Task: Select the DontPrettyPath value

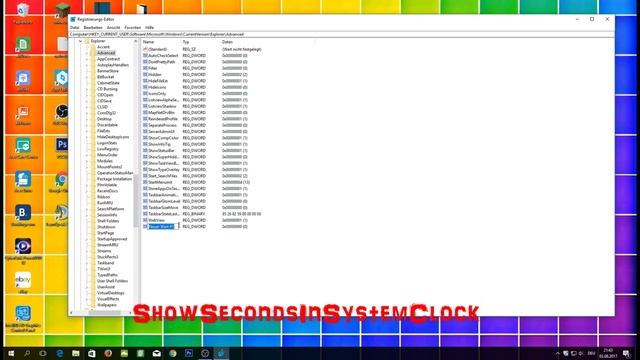Action: tap(162, 62)
